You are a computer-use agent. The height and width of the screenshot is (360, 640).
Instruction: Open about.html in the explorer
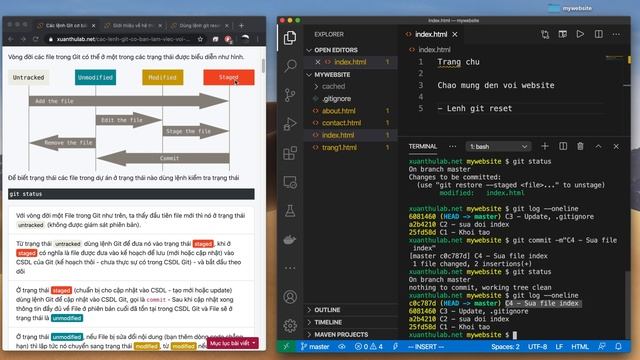[338, 111]
